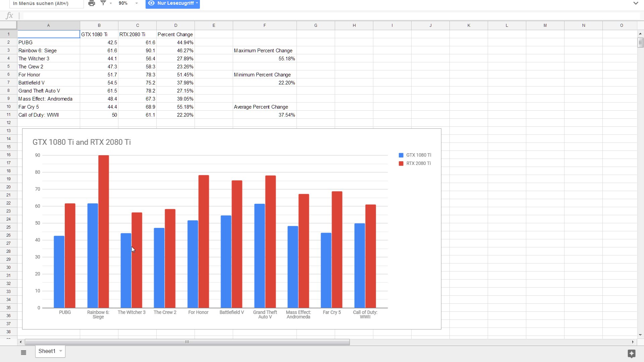Open the Nur Lesezugriff dropdown

pyautogui.click(x=173, y=3)
